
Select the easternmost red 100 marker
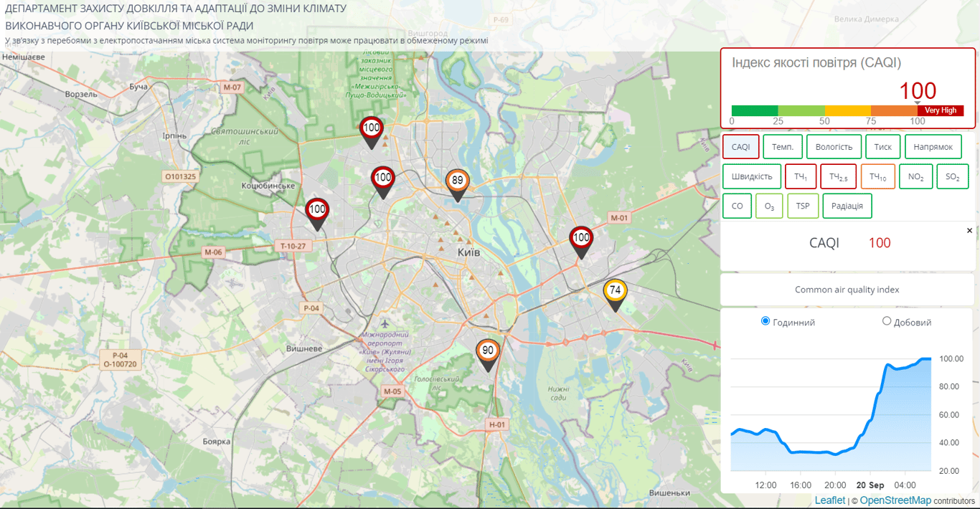581,238
